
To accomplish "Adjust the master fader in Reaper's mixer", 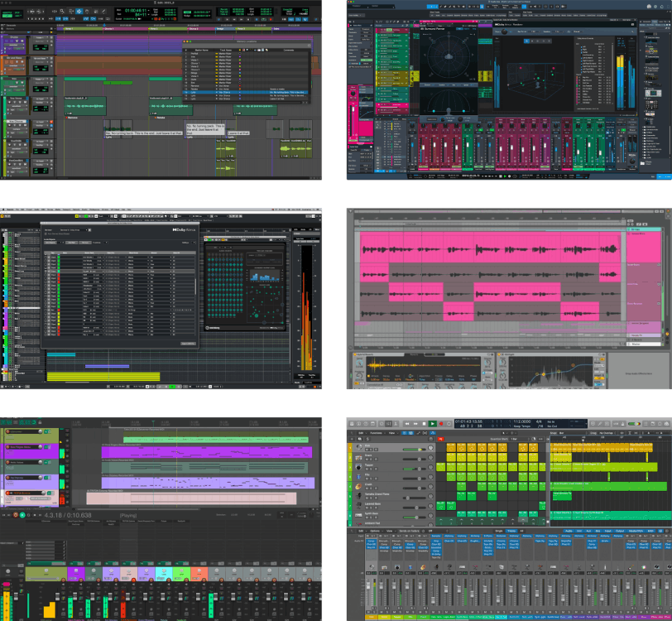I will pos(16,596).
